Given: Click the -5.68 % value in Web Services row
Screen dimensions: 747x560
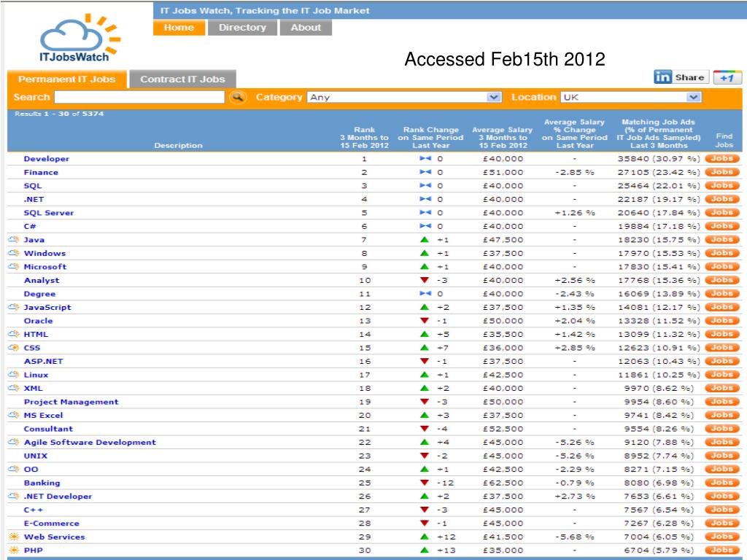Looking at the screenshot, I should point(575,537).
